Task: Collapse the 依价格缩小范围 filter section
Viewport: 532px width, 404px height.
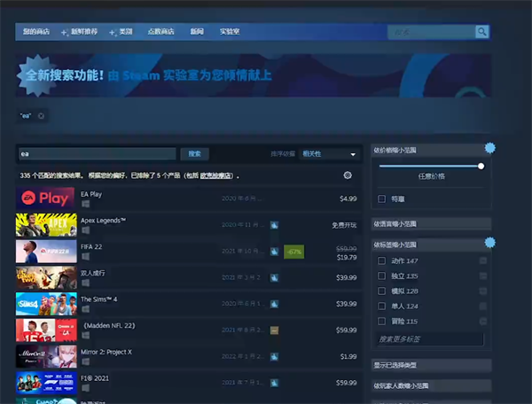Action: pos(431,150)
